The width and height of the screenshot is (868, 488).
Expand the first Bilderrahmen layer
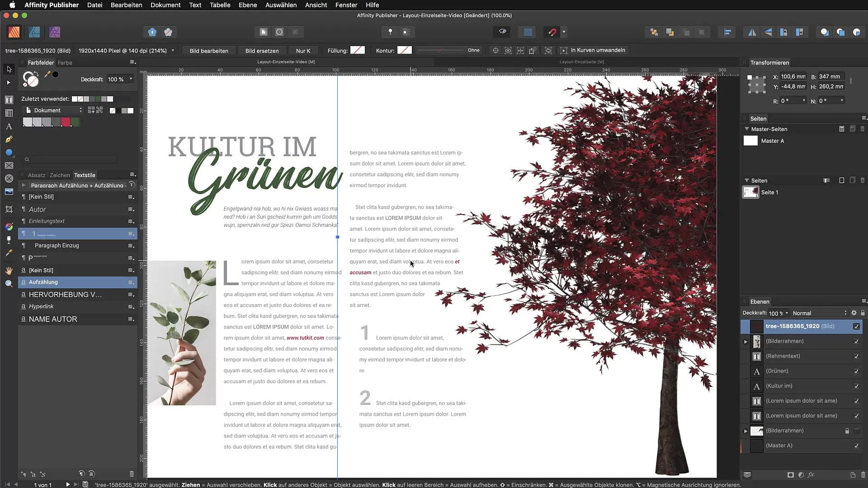click(x=746, y=342)
